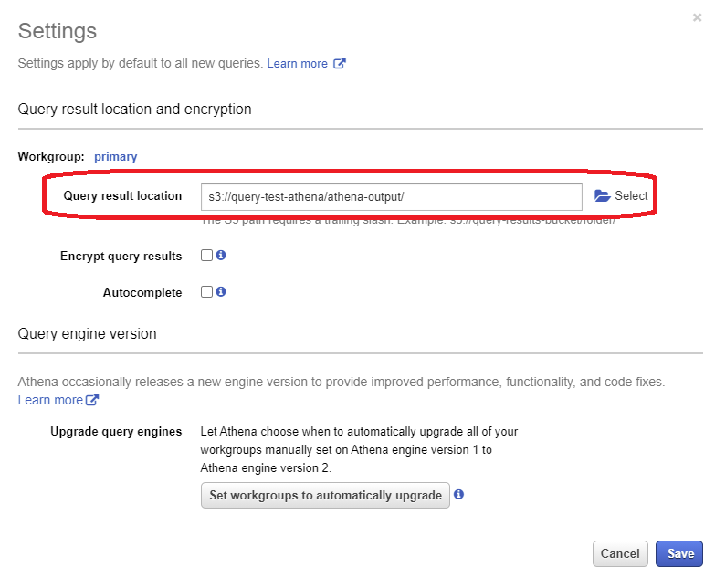Image resolution: width=715 pixels, height=588 pixels.
Task: Close the Settings dialog with the X
Action: pos(698,17)
